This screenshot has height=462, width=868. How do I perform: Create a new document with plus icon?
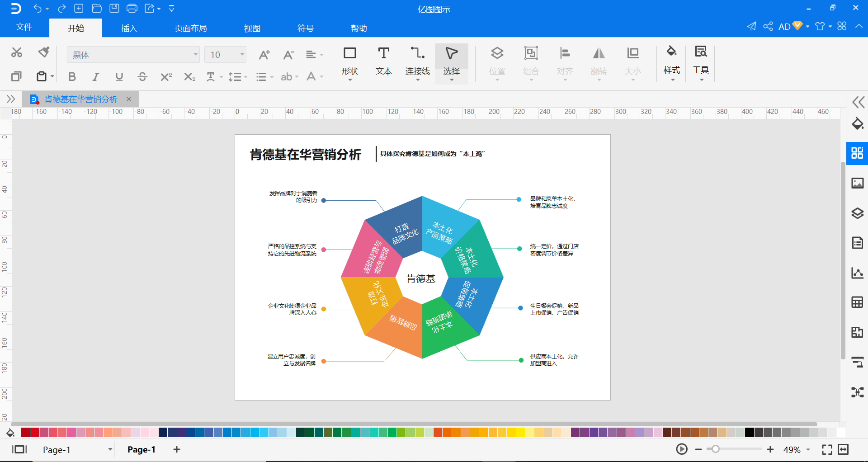click(x=79, y=8)
